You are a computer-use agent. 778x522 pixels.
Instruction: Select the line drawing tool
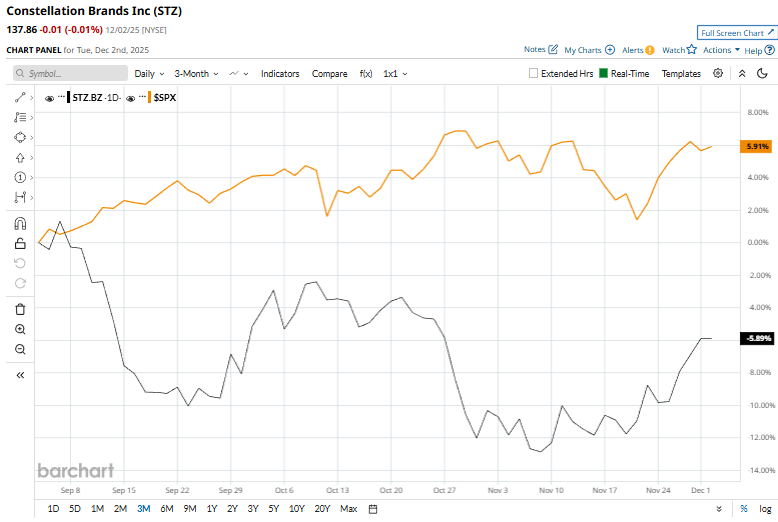coord(20,98)
